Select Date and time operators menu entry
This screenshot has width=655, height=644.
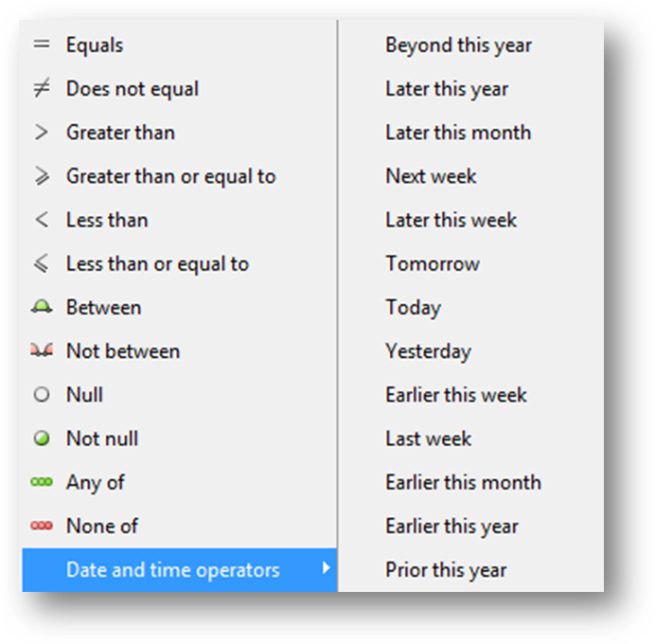tap(180, 569)
